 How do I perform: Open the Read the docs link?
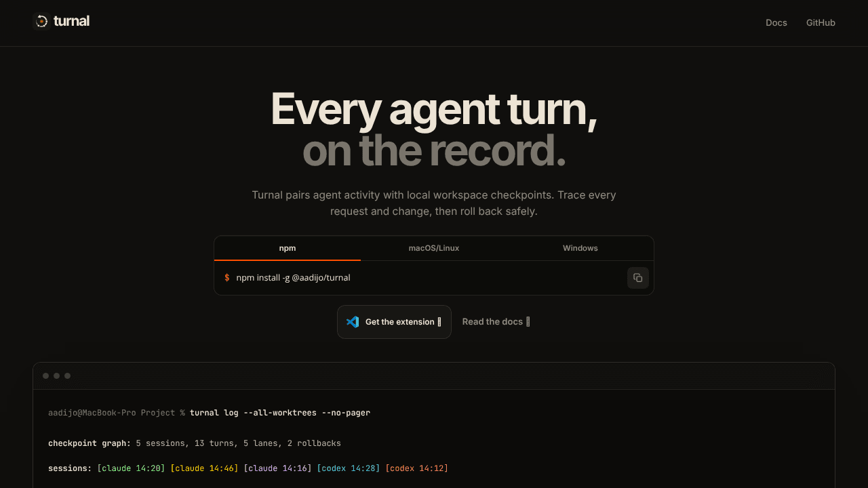[496, 322]
